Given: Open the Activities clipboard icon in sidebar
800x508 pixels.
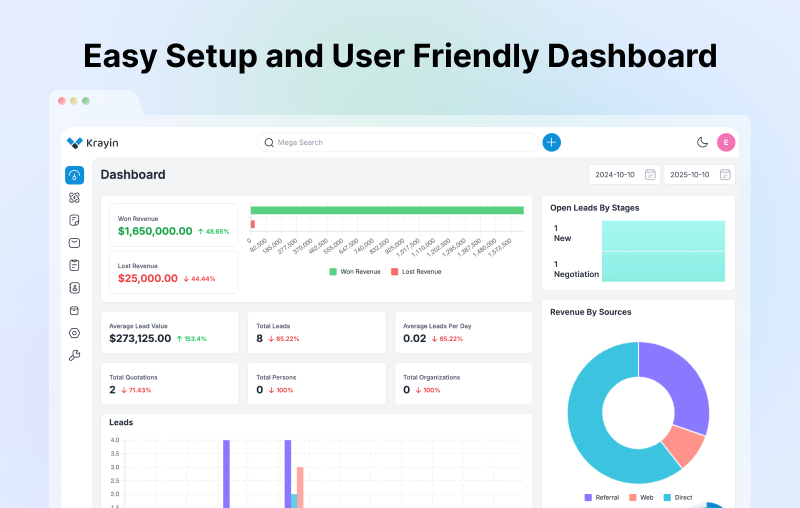Looking at the screenshot, I should pyautogui.click(x=74, y=265).
